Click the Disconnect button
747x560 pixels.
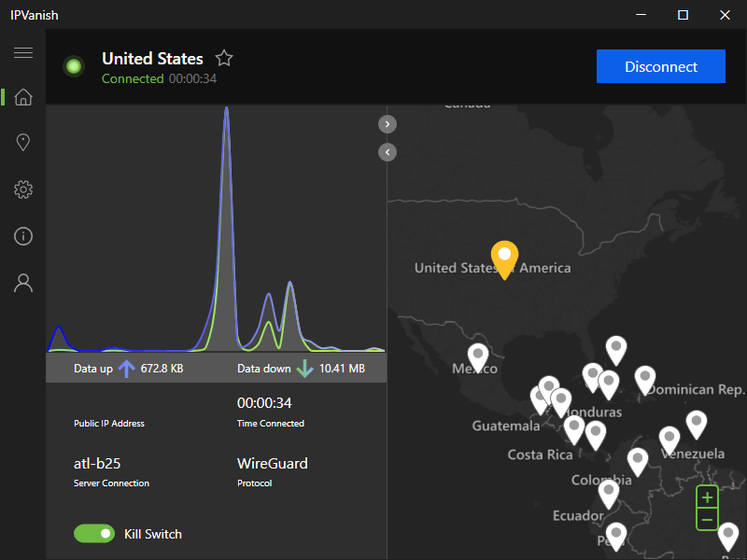(x=661, y=66)
